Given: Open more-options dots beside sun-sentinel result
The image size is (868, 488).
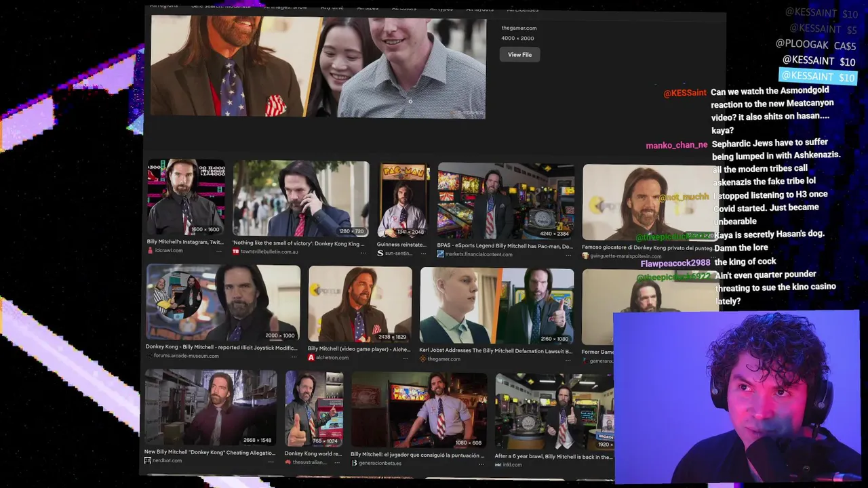Looking at the screenshot, I should (425, 253).
